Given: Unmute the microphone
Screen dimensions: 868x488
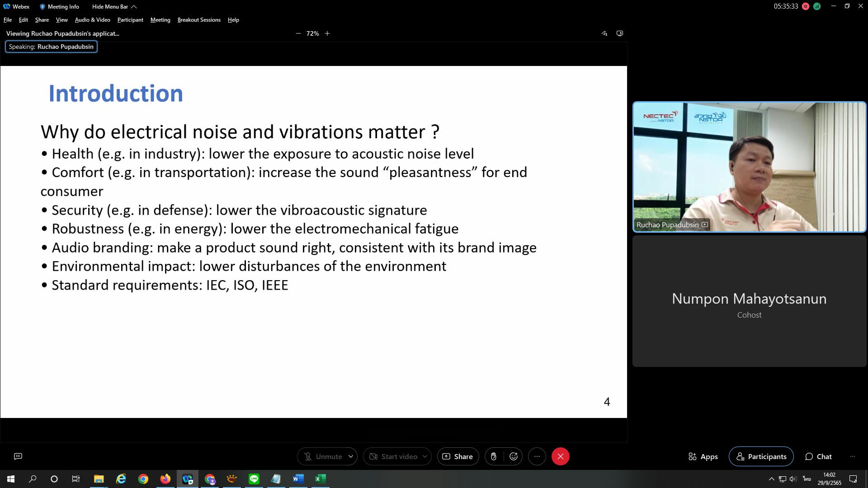Looking at the screenshot, I should point(323,456).
